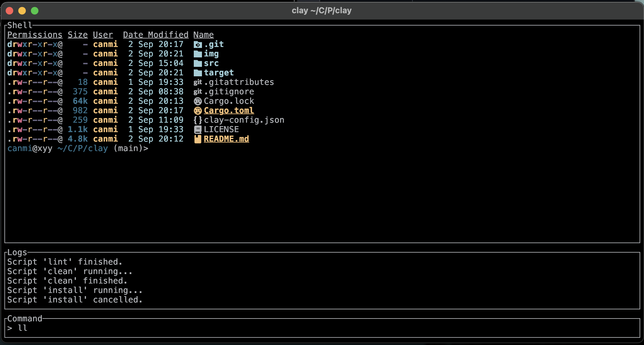The height and width of the screenshot is (345, 644).
Task: Open the underlined Cargo.toml filename
Action: [229, 111]
